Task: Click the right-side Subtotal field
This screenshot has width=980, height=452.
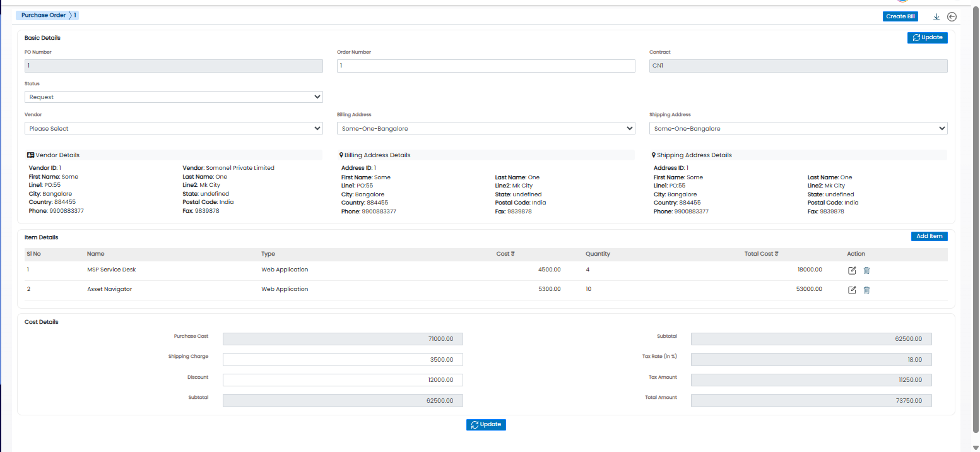Action: click(811, 339)
